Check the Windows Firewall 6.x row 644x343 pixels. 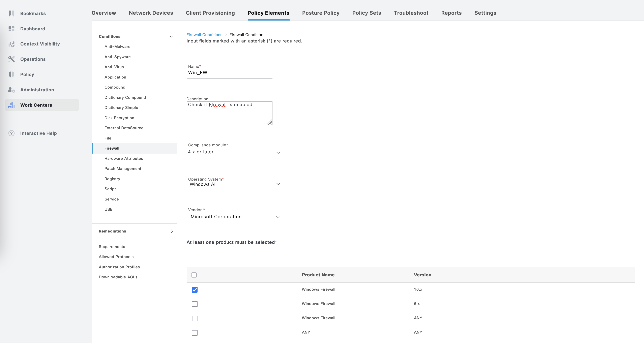pos(195,304)
